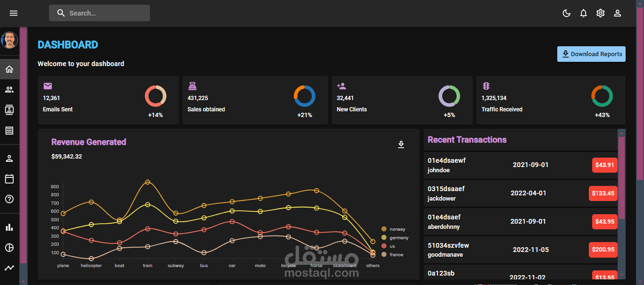The width and height of the screenshot is (644, 285).
Task: Open Manage Team people icon in sidebar
Action: pyautogui.click(x=9, y=90)
